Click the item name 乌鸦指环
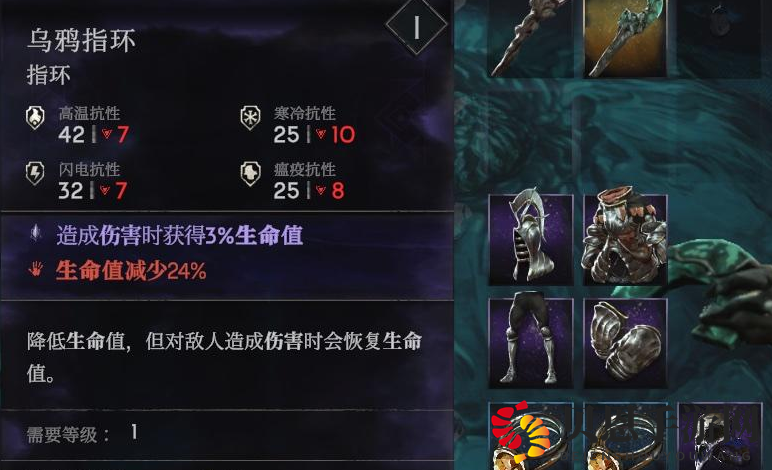 (81, 40)
